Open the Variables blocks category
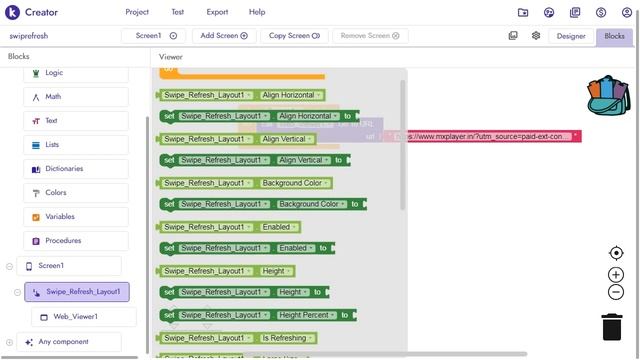 [76, 217]
